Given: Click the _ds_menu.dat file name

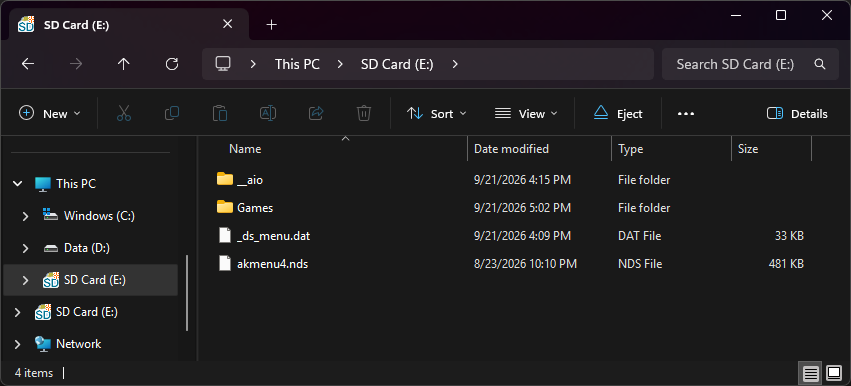Looking at the screenshot, I should (x=274, y=236).
